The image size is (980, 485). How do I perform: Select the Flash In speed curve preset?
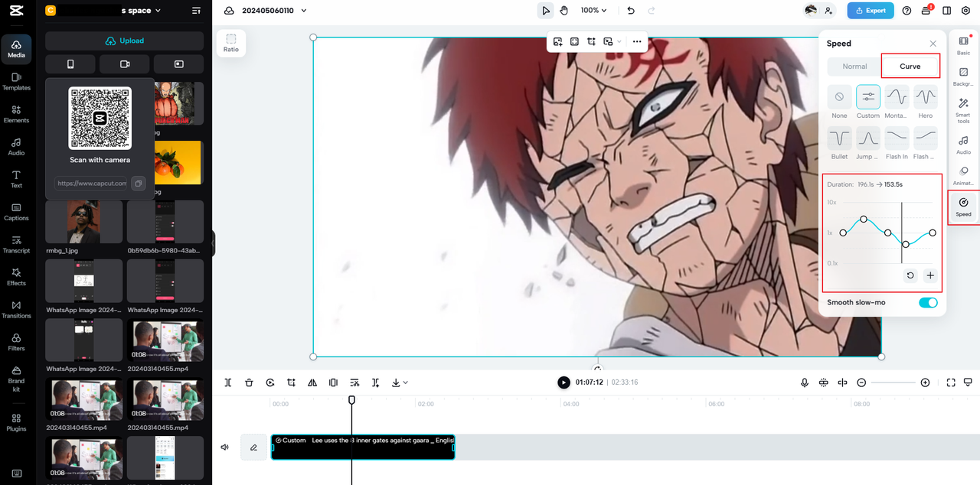tap(897, 143)
